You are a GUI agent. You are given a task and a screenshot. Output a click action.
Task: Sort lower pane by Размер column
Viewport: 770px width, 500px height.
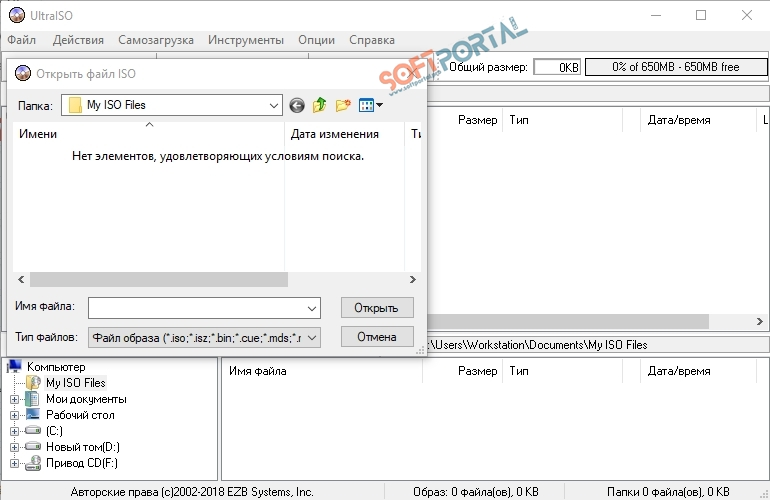tap(463, 371)
